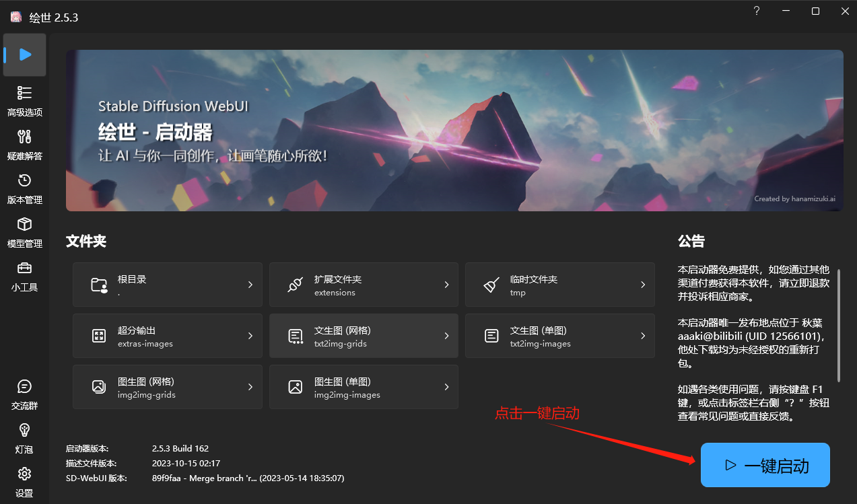
Task: Click the 描述文件版本 label
Action: (x=91, y=463)
